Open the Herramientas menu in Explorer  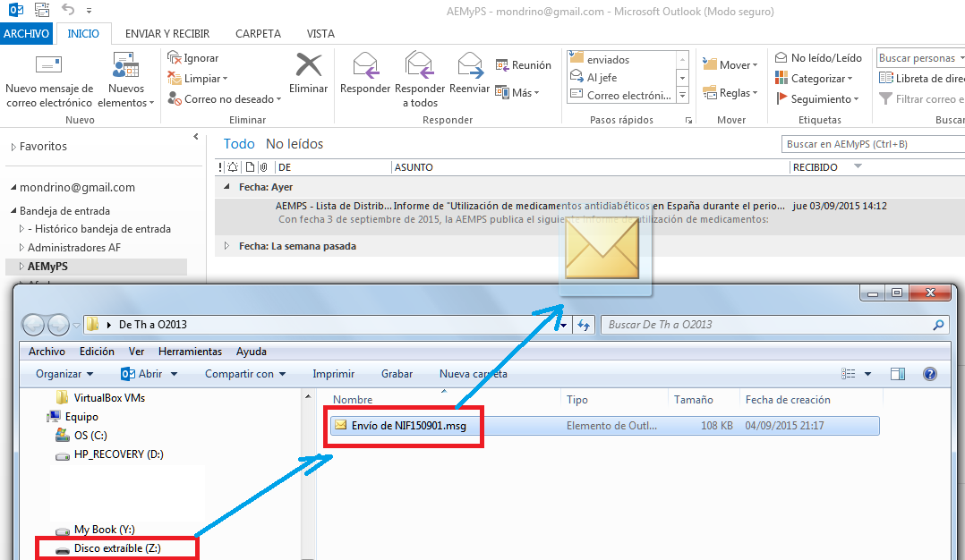(x=190, y=352)
